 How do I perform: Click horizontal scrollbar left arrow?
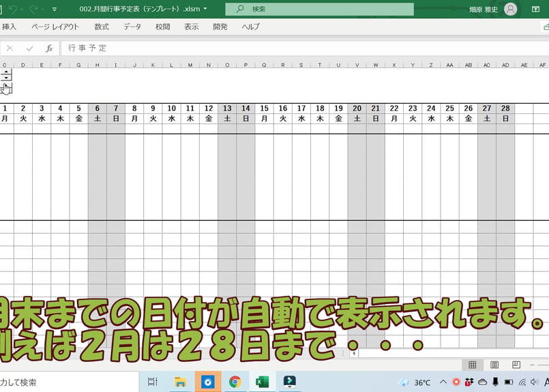pyautogui.click(x=354, y=354)
